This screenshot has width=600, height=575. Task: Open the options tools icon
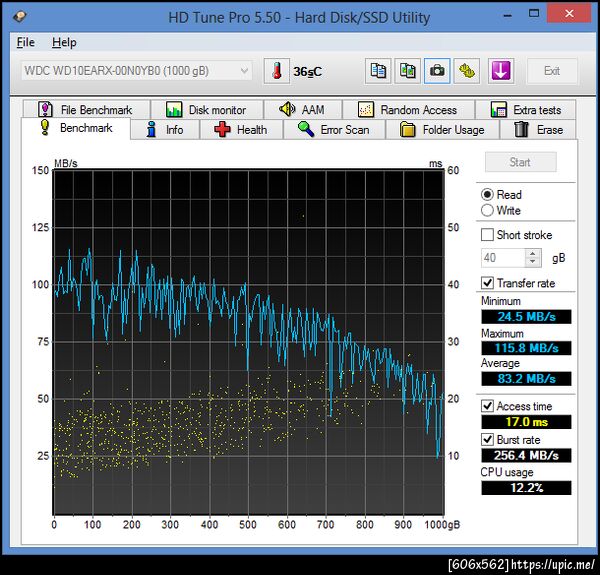[x=467, y=71]
